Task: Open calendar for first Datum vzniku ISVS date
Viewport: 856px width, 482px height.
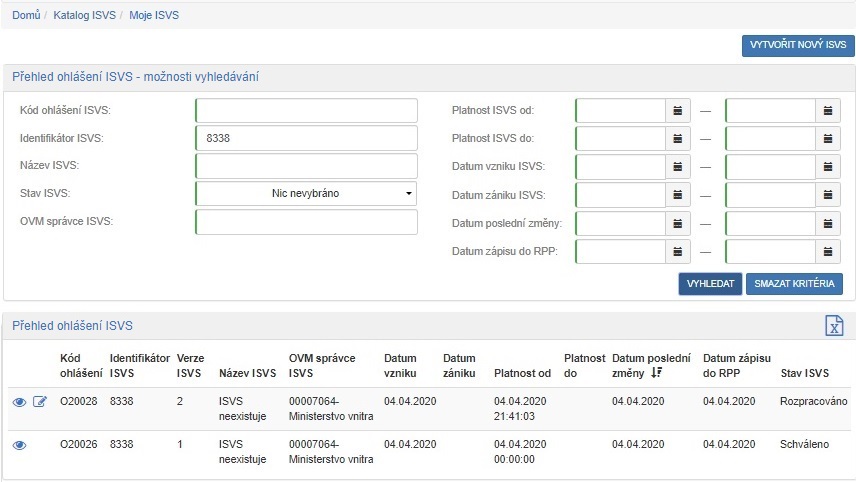Action: [x=678, y=166]
